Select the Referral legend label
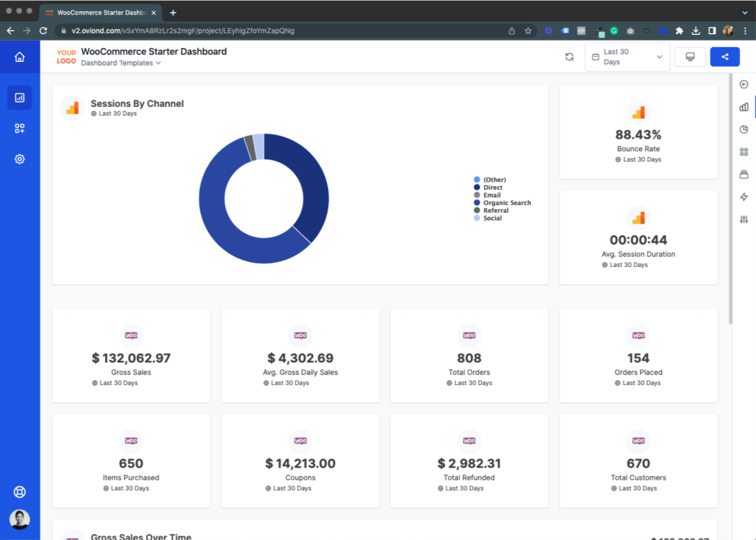This screenshot has height=540, width=756. click(x=495, y=210)
